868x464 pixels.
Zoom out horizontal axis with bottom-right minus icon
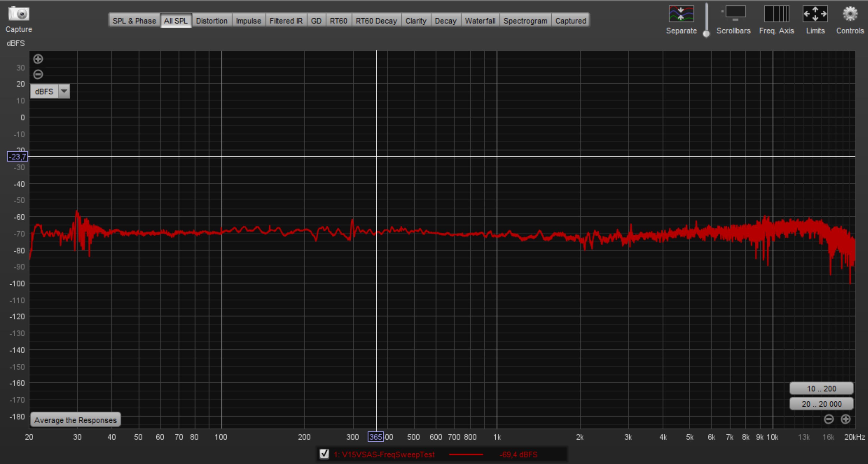click(828, 419)
